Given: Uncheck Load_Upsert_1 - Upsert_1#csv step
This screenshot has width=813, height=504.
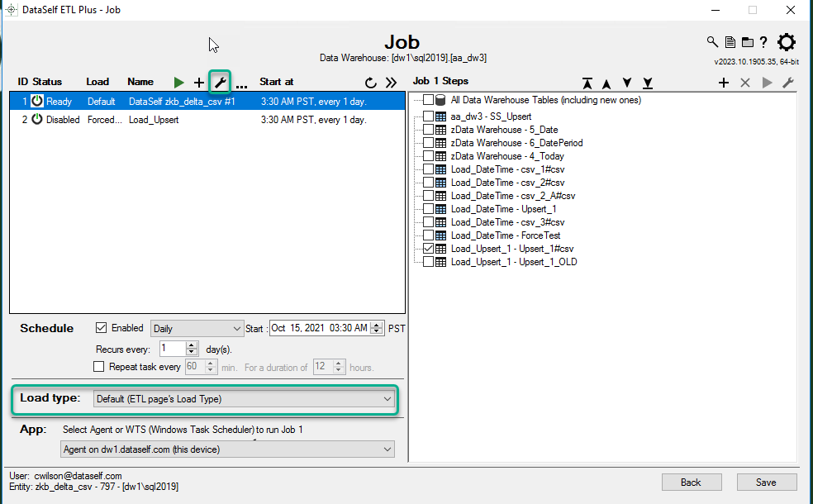Looking at the screenshot, I should [428, 249].
